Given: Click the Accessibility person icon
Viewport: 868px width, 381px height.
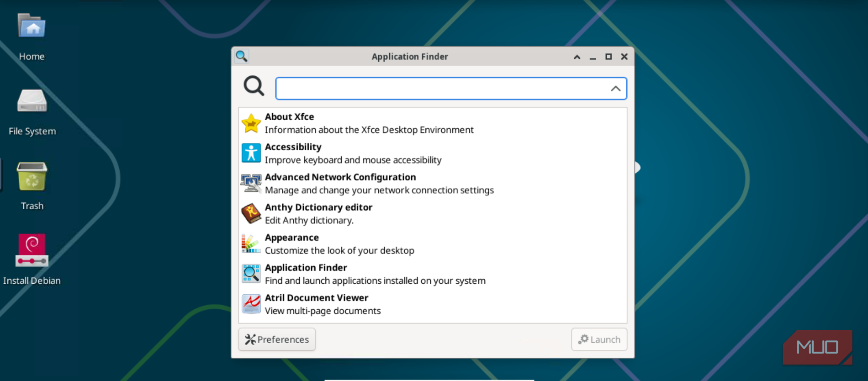Looking at the screenshot, I should click(x=251, y=153).
